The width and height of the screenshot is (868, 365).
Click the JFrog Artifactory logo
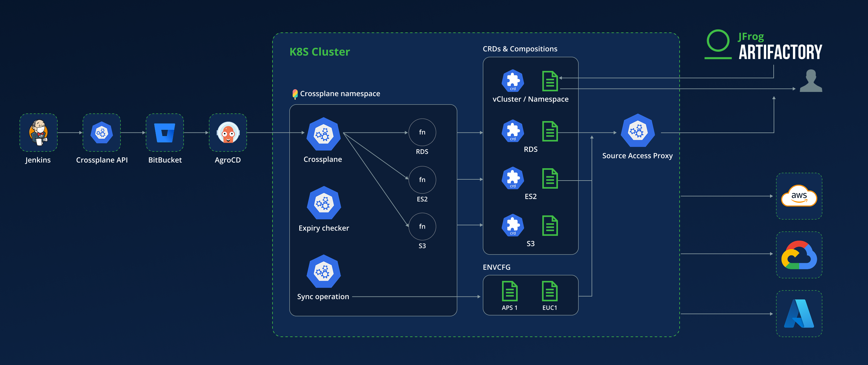tap(763, 45)
